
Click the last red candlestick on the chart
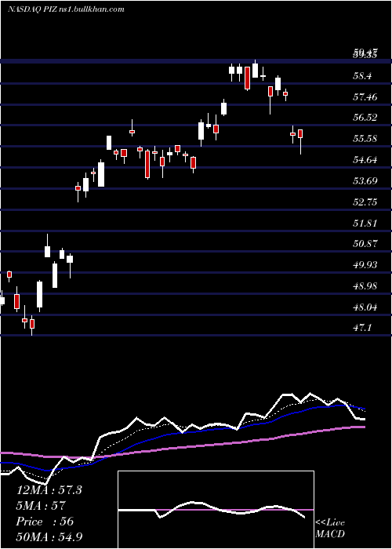point(300,141)
